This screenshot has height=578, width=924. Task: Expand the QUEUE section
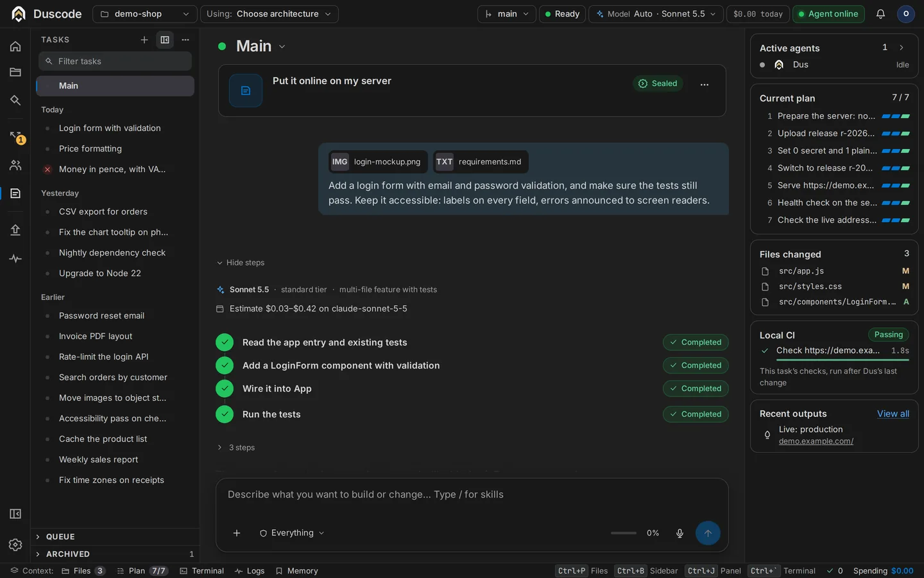coord(116,537)
